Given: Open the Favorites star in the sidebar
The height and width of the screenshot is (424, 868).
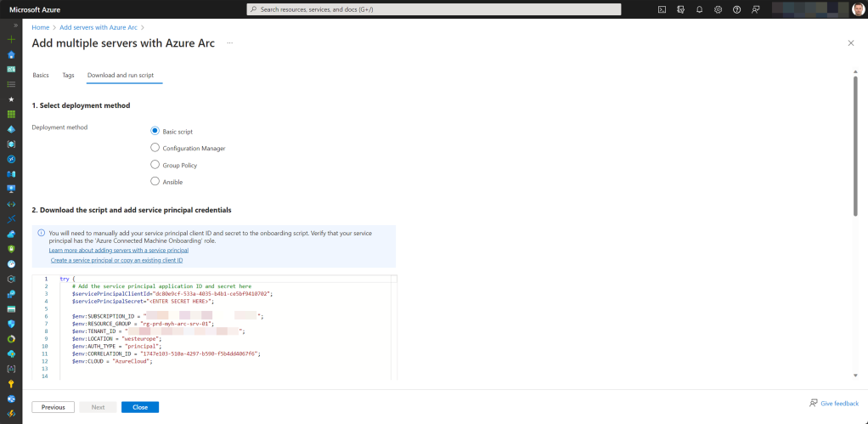Looking at the screenshot, I should [11, 99].
